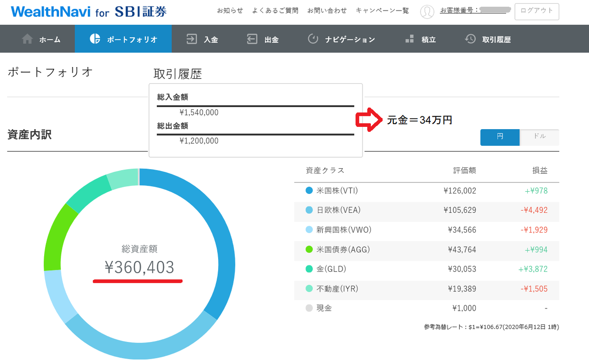
Task: Click the deposit arrow icon
Action: [x=191, y=39]
